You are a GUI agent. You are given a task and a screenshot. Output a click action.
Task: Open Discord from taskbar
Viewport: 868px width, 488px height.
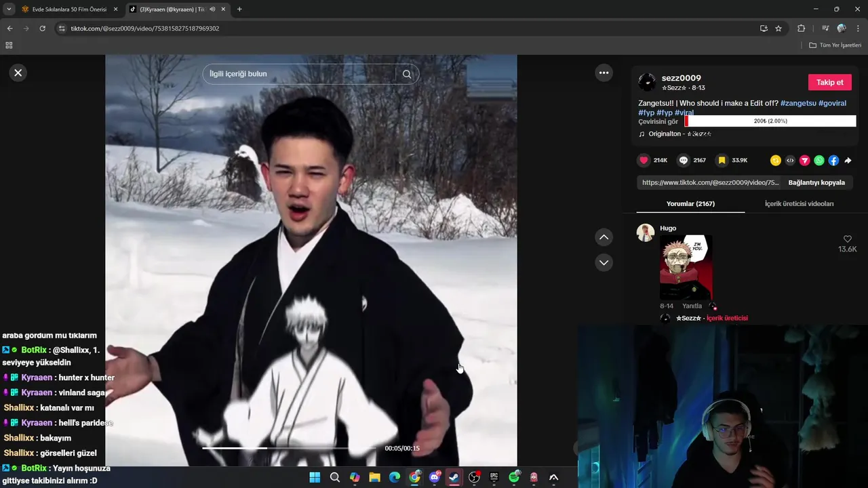tap(435, 477)
